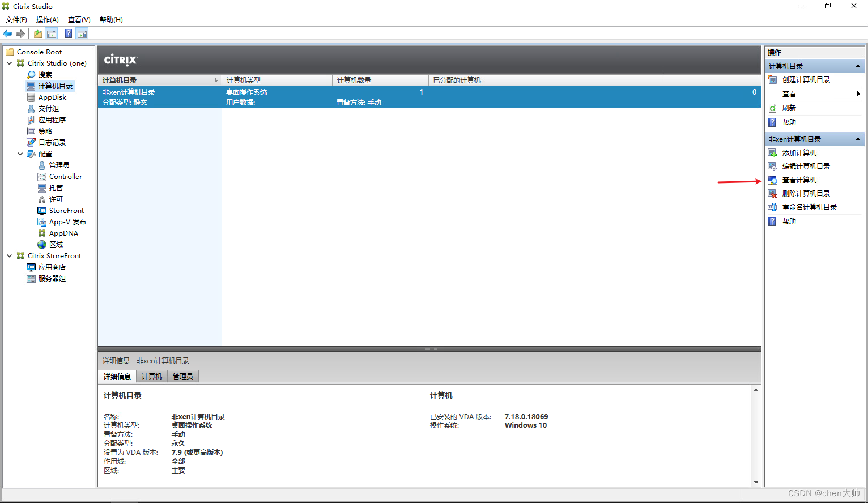Click 帮助 in the 非xen计算机目录 actions section

(x=789, y=221)
